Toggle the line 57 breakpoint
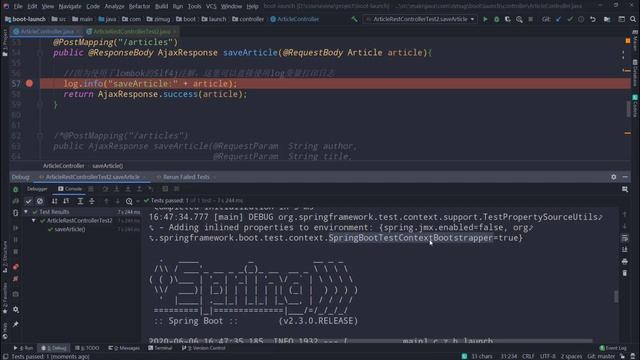The width and height of the screenshot is (640, 360). (x=29, y=84)
